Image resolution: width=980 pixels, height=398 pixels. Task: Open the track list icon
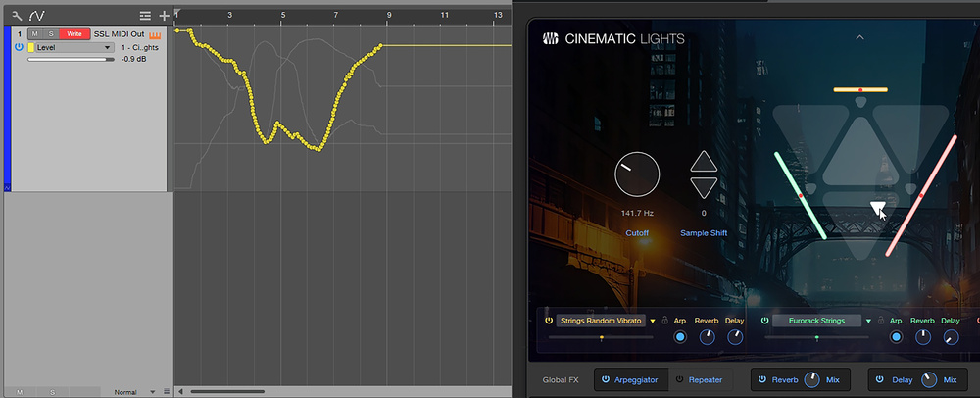click(145, 16)
